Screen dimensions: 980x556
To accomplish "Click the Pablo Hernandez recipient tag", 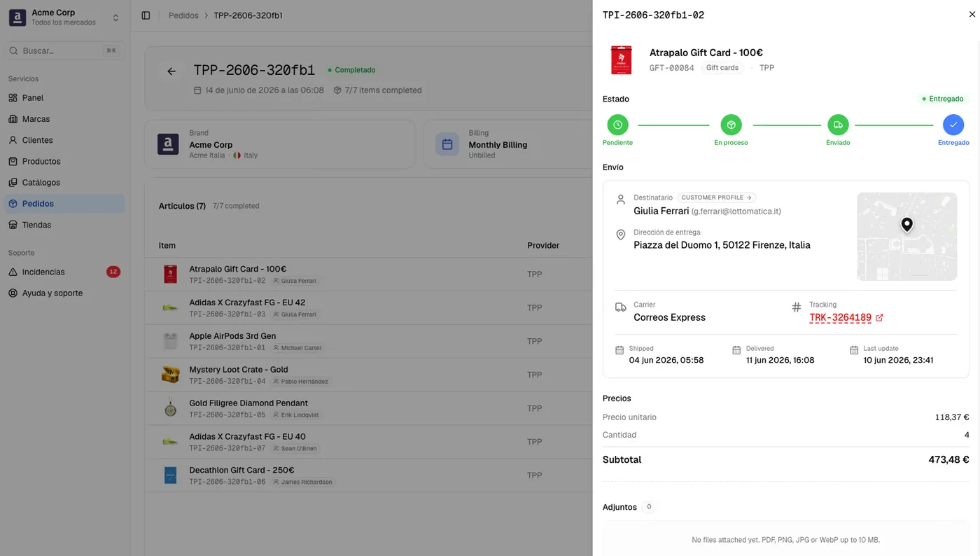I will click(x=301, y=382).
